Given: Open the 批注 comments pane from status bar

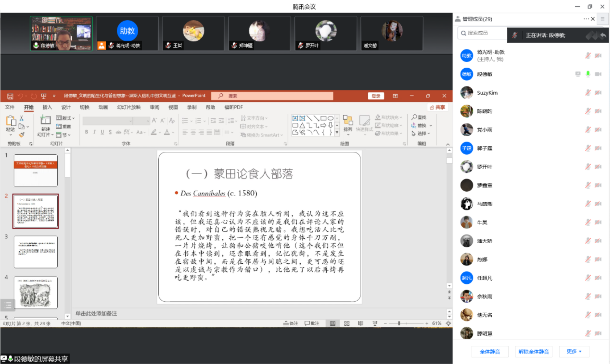Looking at the screenshot, I should (312, 323).
